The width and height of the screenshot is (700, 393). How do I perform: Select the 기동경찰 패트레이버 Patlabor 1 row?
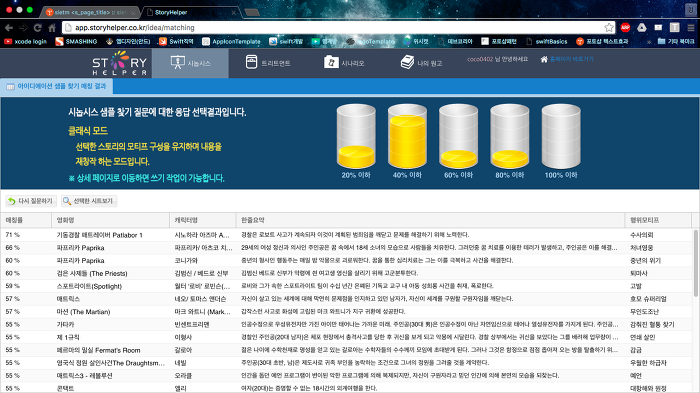(x=346, y=235)
